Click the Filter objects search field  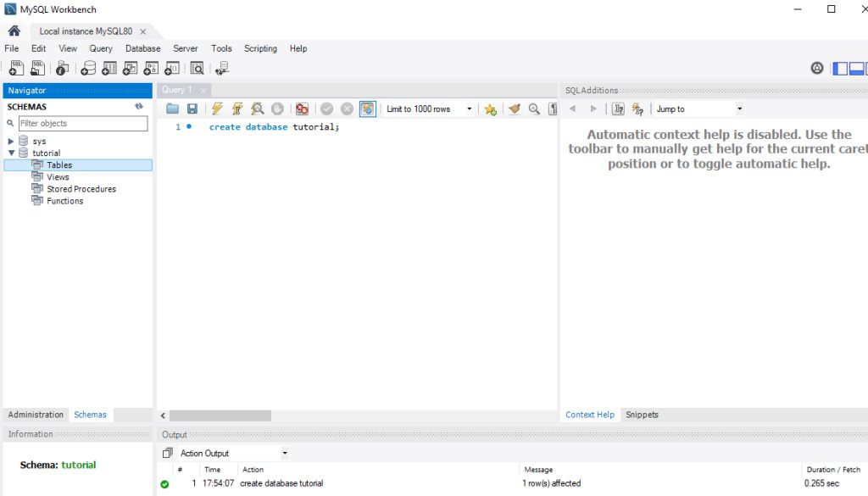[x=83, y=124]
